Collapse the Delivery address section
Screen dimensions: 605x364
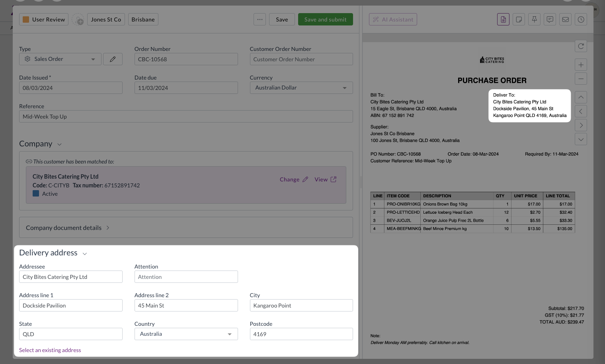pos(84,253)
